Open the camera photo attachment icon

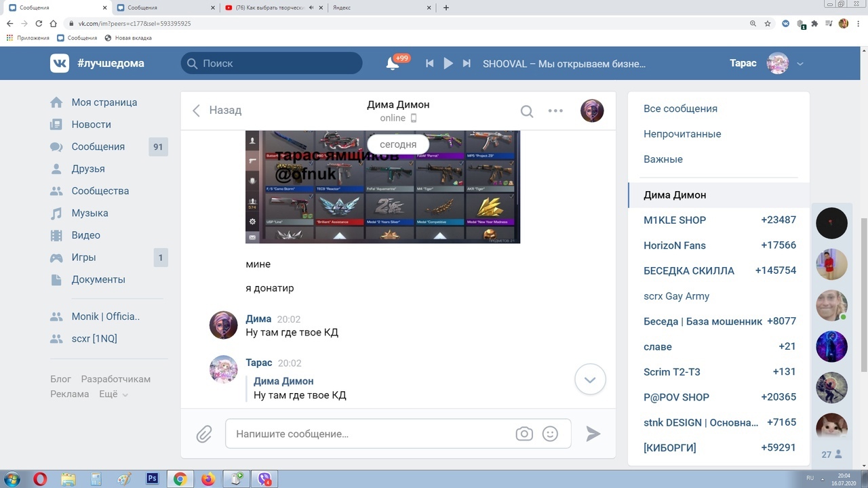(524, 434)
